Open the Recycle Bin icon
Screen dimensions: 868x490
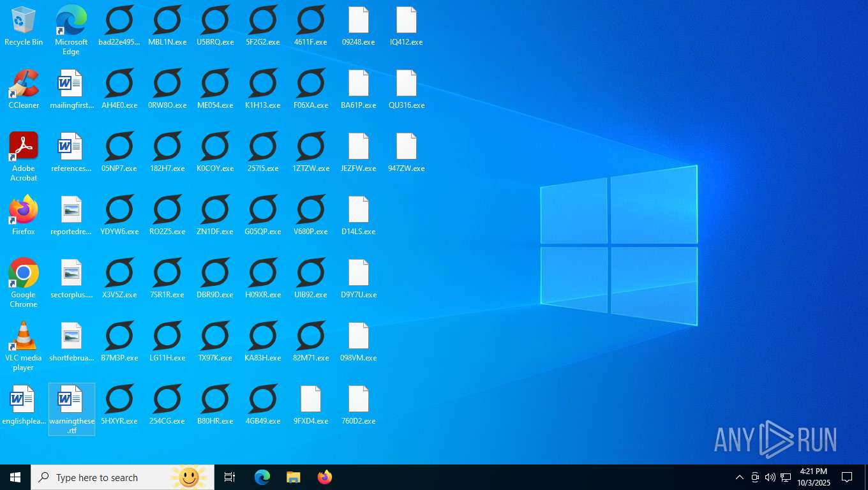(24, 26)
